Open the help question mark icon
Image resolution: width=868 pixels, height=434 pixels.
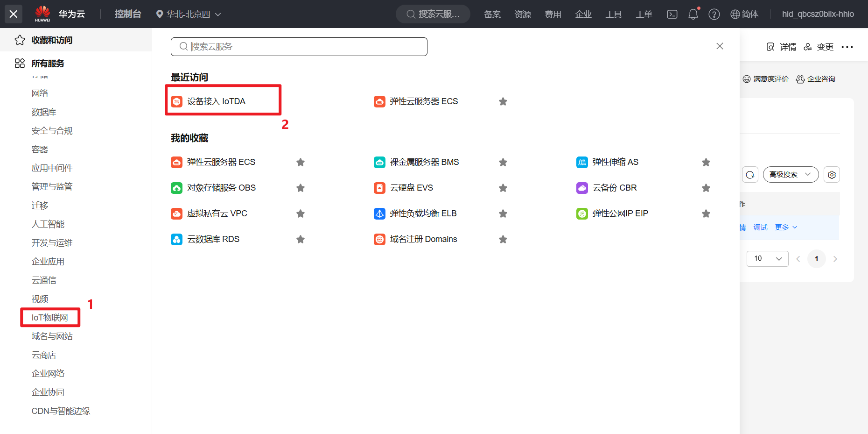(714, 14)
